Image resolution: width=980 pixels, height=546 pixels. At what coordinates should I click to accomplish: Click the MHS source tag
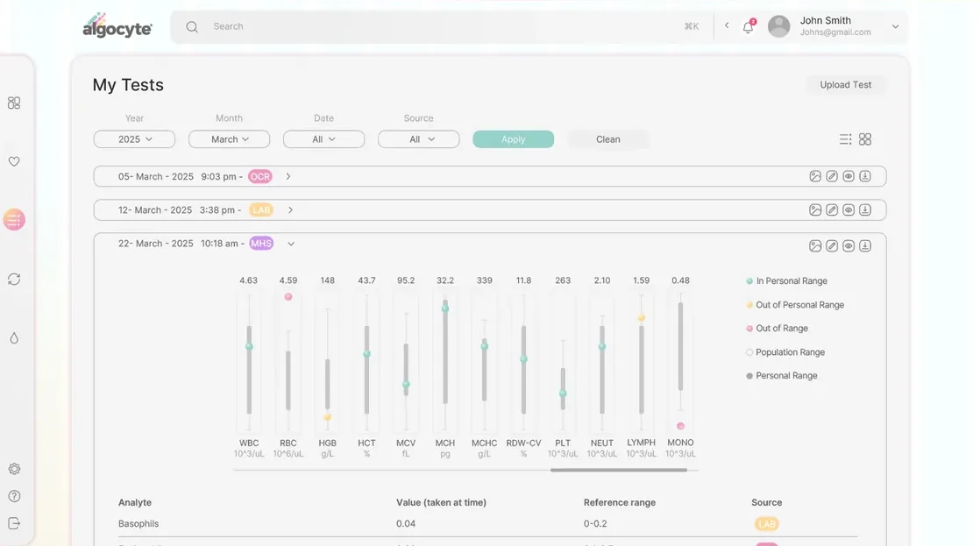point(261,244)
